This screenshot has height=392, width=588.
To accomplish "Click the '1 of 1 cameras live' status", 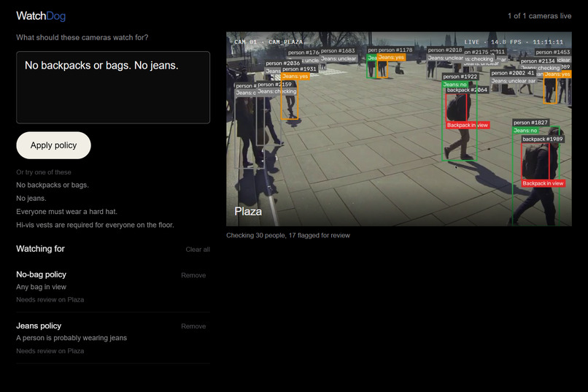I will 539,16.
